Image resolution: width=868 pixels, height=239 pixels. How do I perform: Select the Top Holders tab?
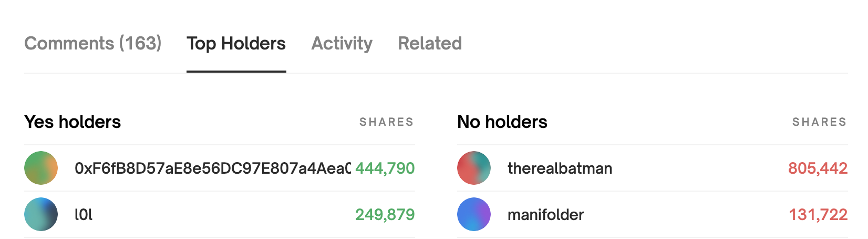[236, 43]
